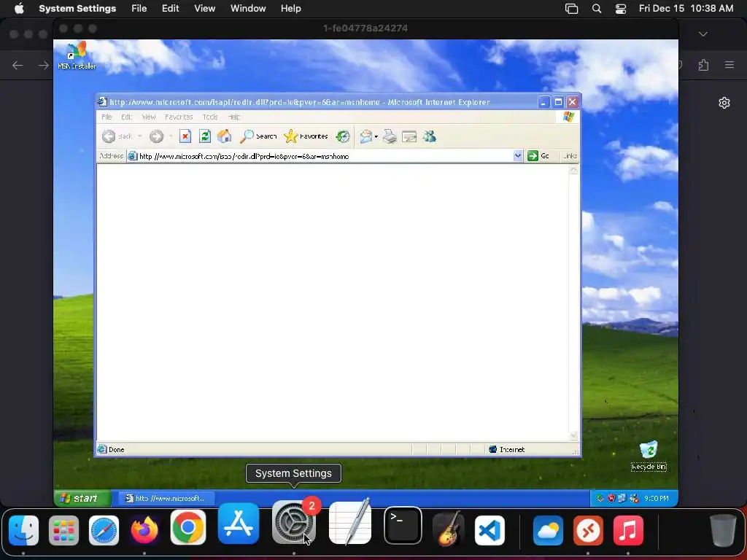The height and width of the screenshot is (560, 747).
Task: Print the page with the printer icon
Action: click(x=390, y=136)
